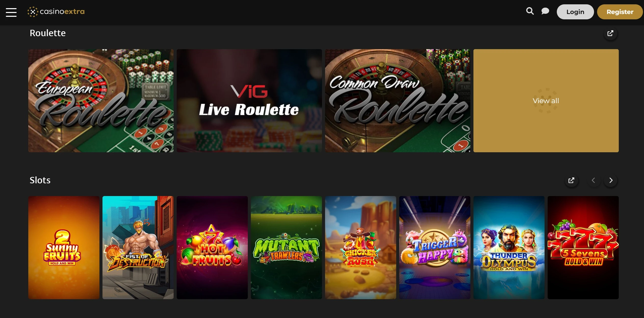Open Thunder of Olympus slot
Image resolution: width=644 pixels, height=318 pixels.
click(x=509, y=247)
